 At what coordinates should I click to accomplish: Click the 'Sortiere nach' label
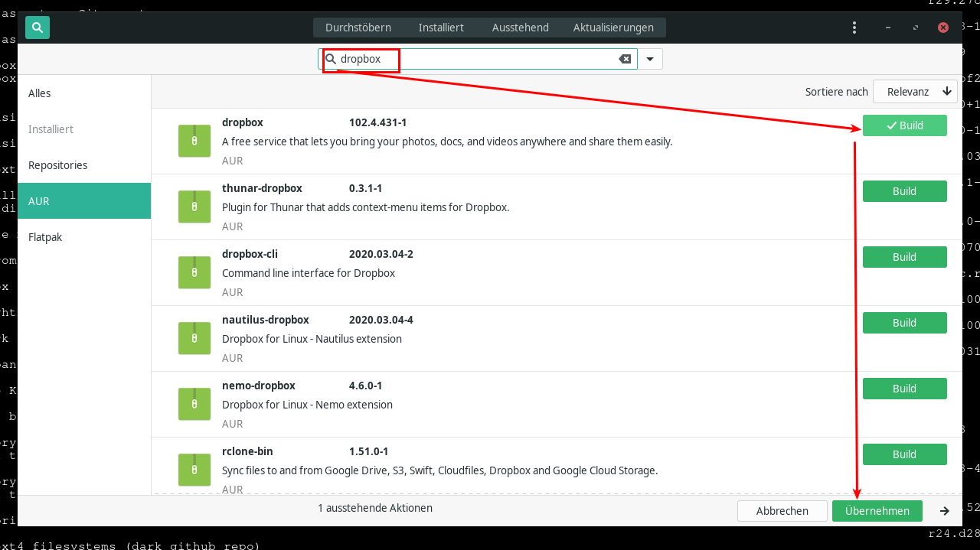pyautogui.click(x=837, y=92)
